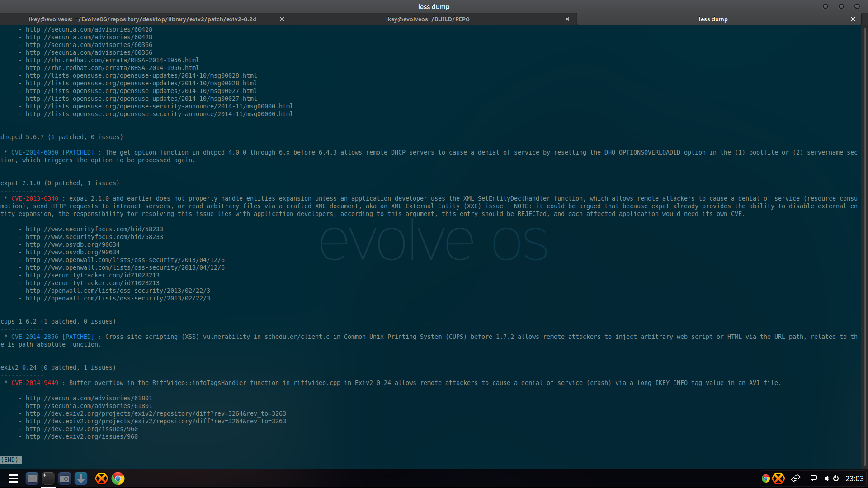This screenshot has height=488, width=868.
Task: Click the red CVE-2014-9449 identifier
Action: (35, 383)
